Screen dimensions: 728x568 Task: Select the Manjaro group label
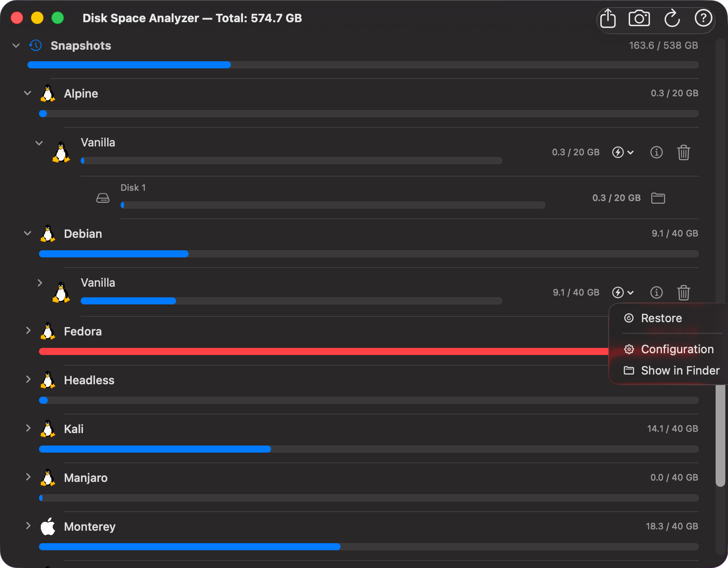pos(86,478)
